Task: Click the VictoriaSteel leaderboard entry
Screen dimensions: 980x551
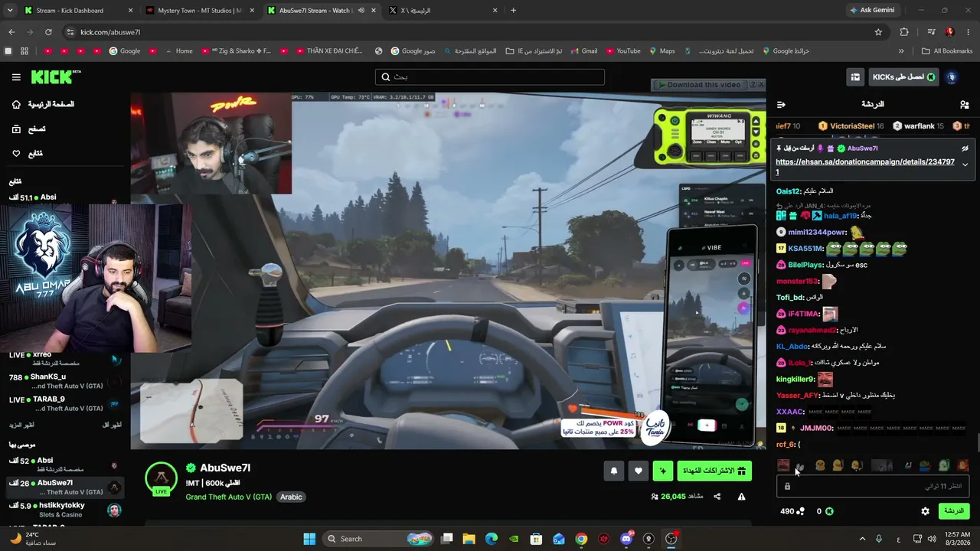Action: click(851, 126)
